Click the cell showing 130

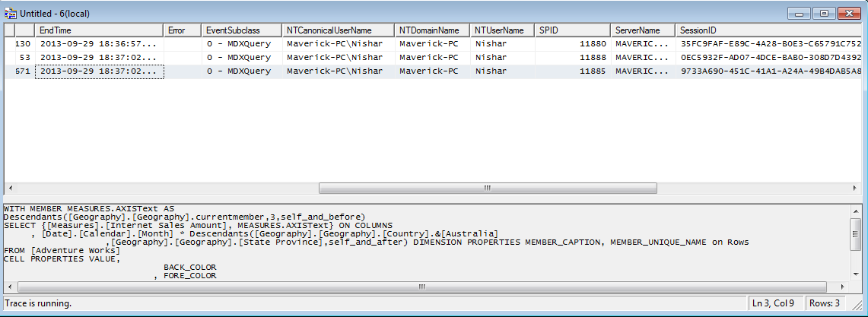[24, 43]
